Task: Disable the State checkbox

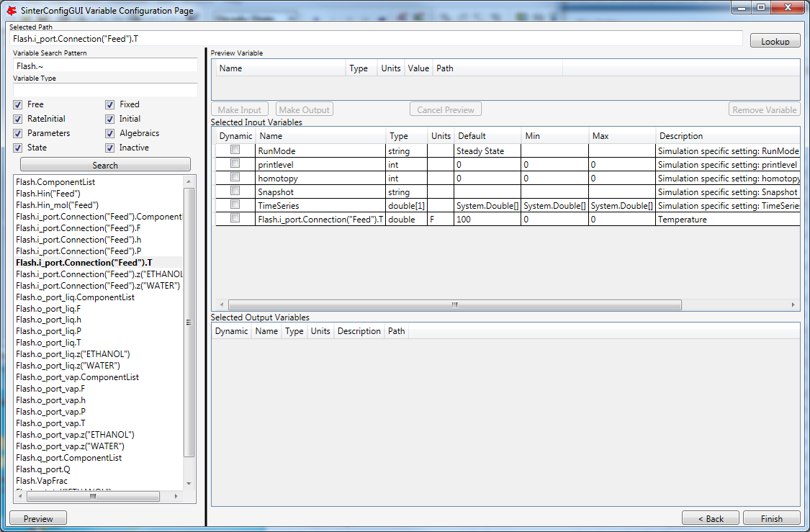Action: pyautogui.click(x=18, y=148)
